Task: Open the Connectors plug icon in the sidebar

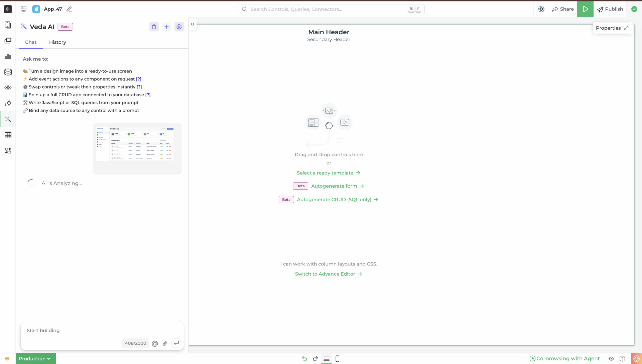Action: [x=8, y=103]
